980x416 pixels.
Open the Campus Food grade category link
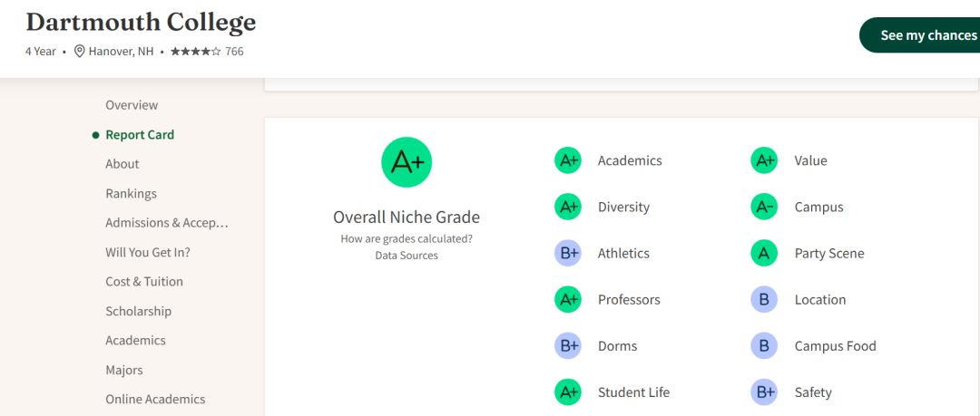(x=836, y=346)
